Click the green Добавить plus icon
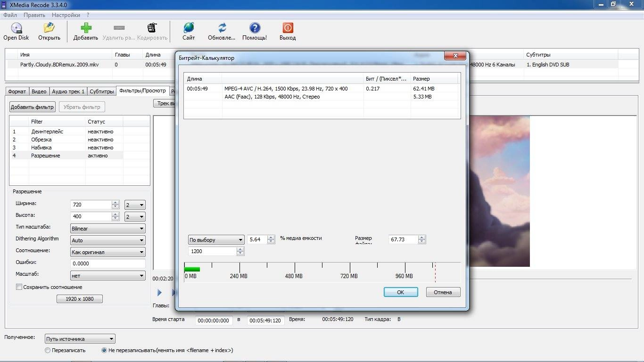The image size is (644, 362). coord(86,28)
